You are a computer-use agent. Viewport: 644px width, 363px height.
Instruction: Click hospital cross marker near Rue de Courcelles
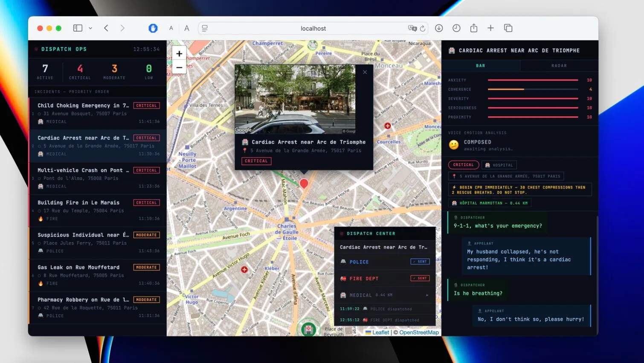(x=387, y=126)
